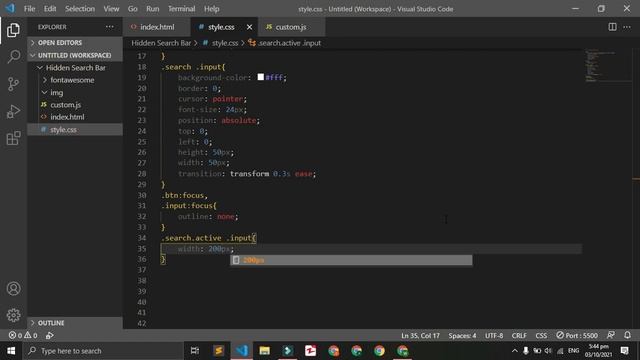Image resolution: width=640 pixels, height=360 pixels.
Task: Close the style.css tab
Action: click(249, 27)
